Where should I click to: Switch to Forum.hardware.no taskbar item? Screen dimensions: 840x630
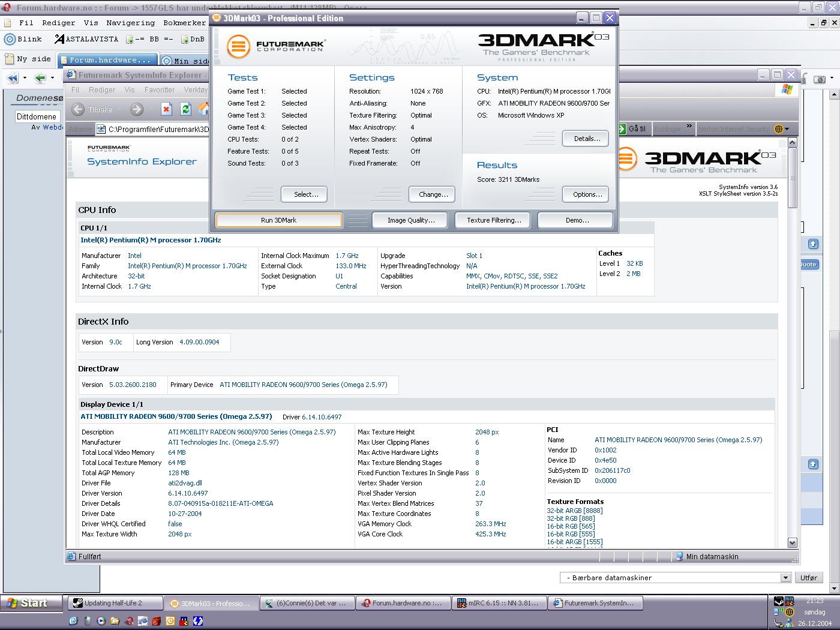[403, 603]
